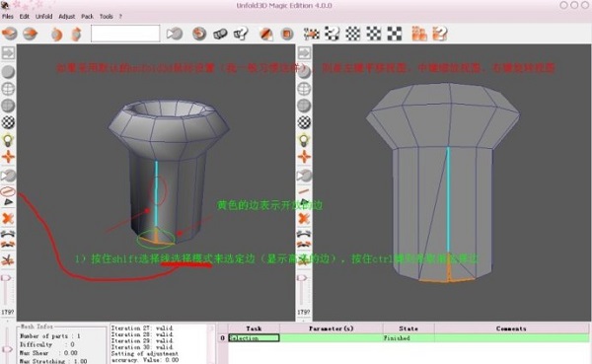Toggle checker texture sphere in left viewport
Screen dimensions: 592x364
click(x=8, y=122)
